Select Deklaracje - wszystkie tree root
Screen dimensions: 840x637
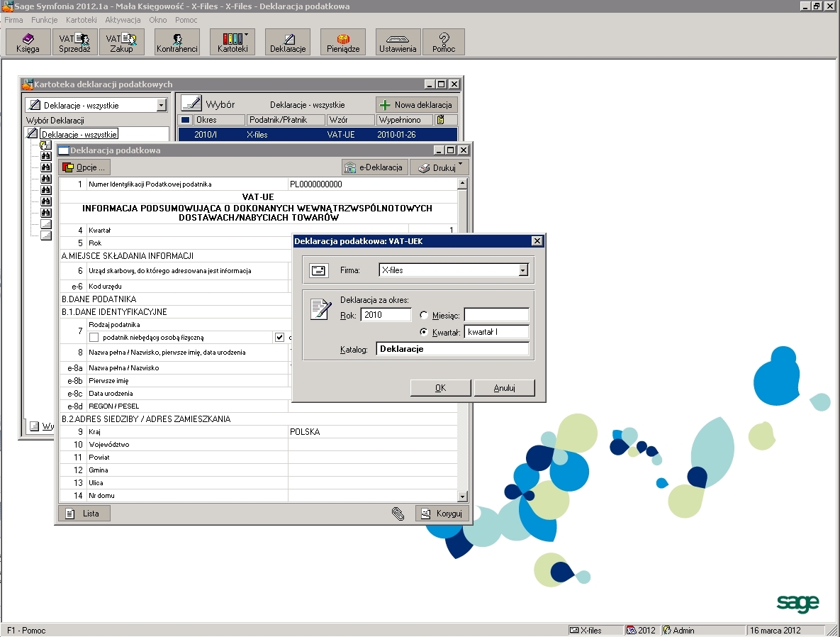tap(79, 134)
